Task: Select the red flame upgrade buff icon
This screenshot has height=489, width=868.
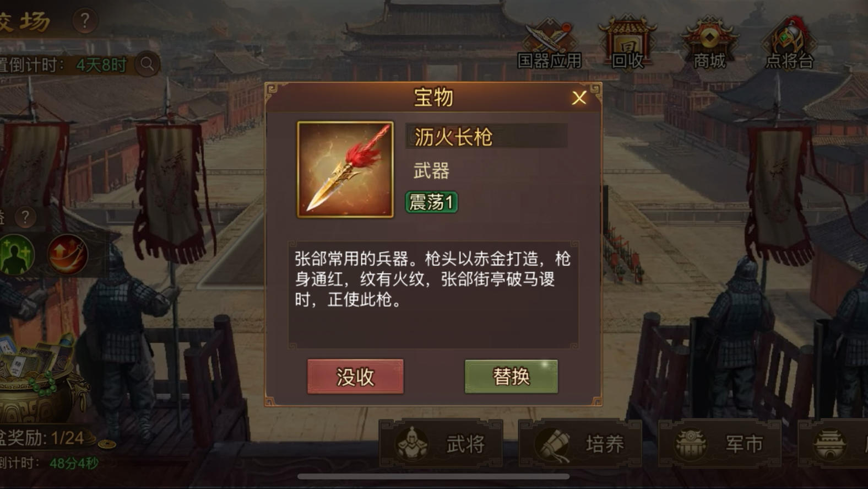Action: 67,255
